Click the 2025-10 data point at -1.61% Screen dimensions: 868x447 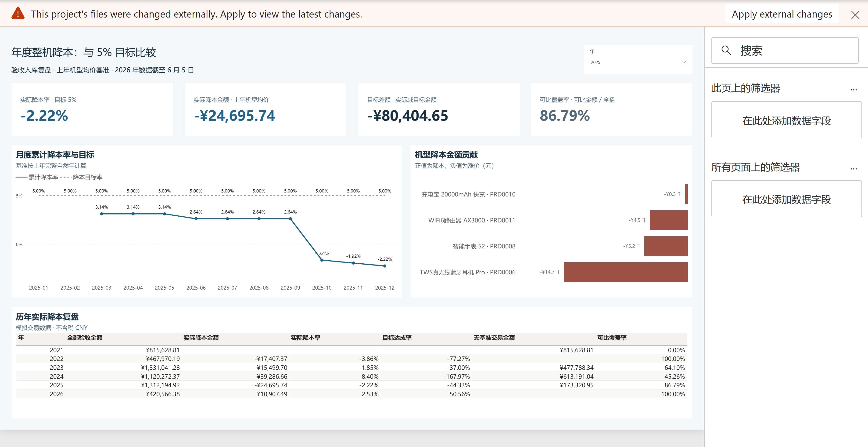(322, 260)
